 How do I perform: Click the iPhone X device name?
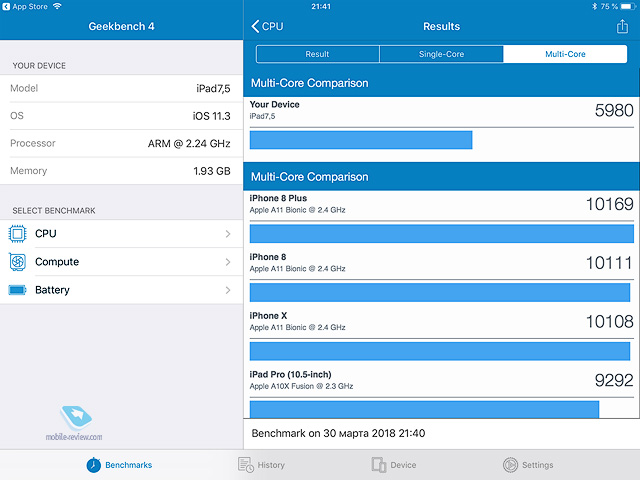click(269, 316)
